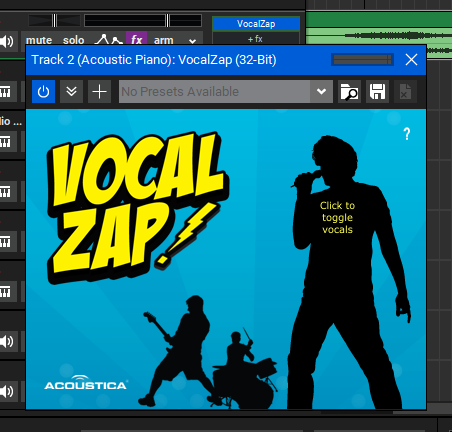Open the track fx button

137,39
